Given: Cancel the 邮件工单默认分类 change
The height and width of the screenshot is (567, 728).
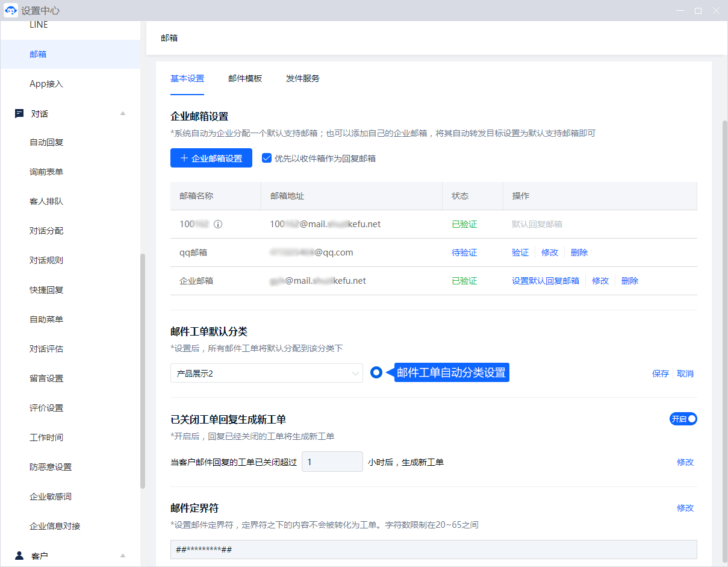Looking at the screenshot, I should 685,374.
